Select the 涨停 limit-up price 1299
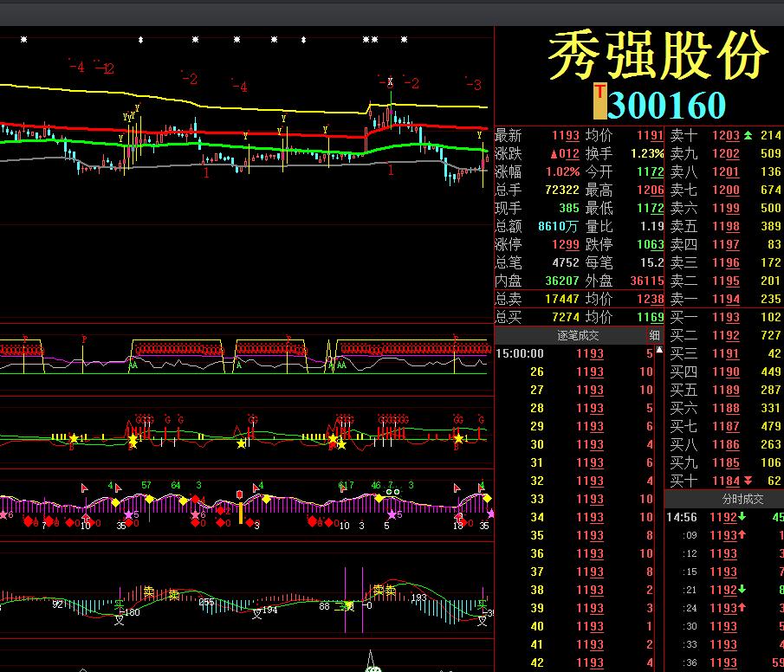This screenshot has height=672, width=784. 566,244
